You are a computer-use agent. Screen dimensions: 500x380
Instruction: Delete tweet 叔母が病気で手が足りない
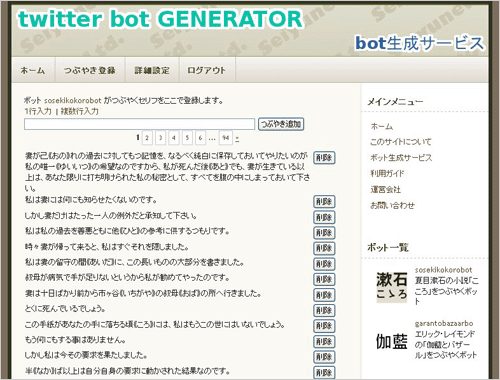click(x=324, y=279)
